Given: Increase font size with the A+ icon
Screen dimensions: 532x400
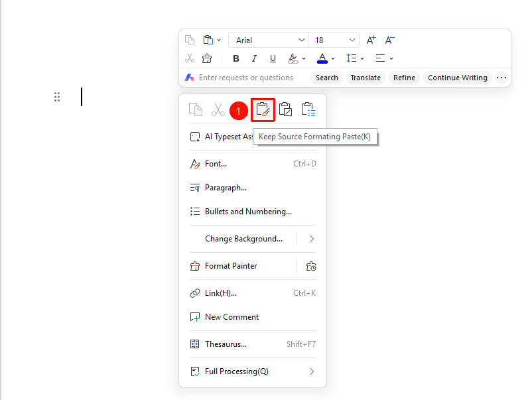Looking at the screenshot, I should click(371, 40).
